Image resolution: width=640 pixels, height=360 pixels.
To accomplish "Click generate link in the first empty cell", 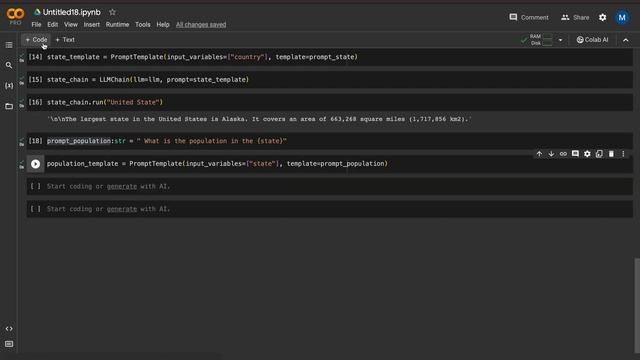I will tap(122, 186).
